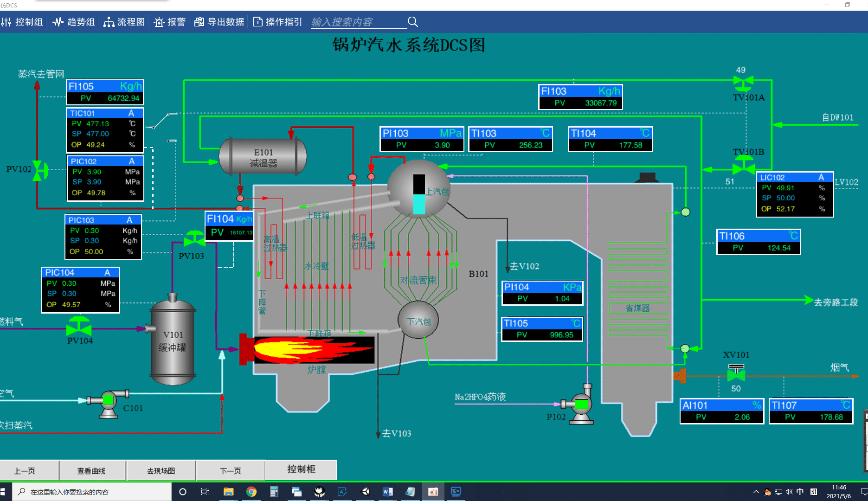Image resolution: width=868 pixels, height=501 pixels.
Task: Click the 上汽包 upper drum level indicator
Action: click(419, 194)
